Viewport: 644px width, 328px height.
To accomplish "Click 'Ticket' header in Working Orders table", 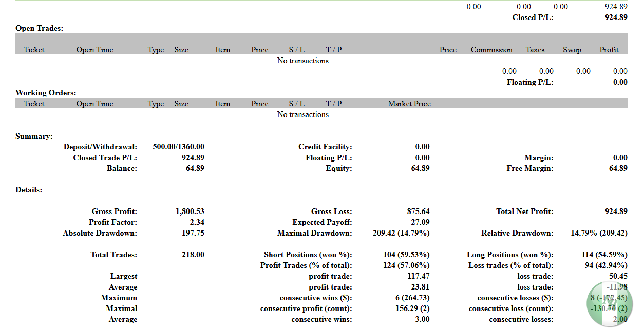I will [34, 104].
